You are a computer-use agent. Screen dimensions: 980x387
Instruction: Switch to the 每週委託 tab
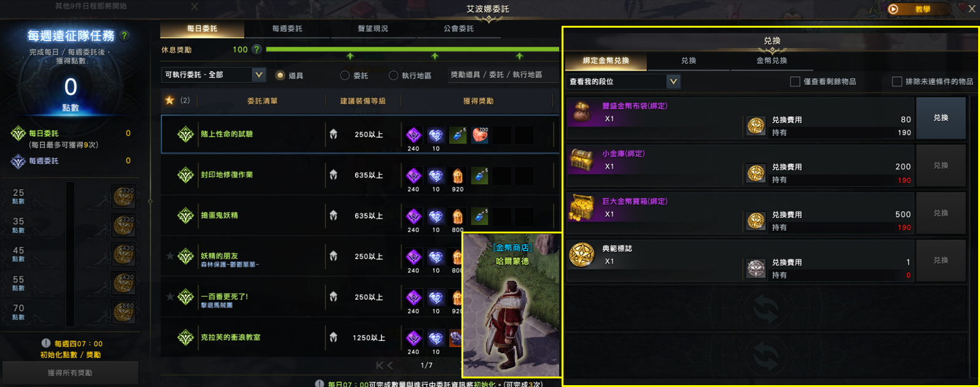(x=287, y=29)
